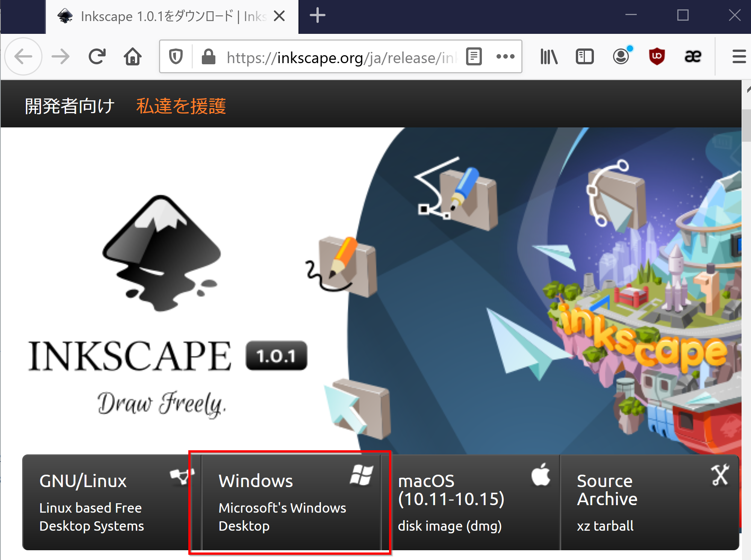
Task: Click the "Microsoft's Windows Desktop" text
Action: [x=282, y=517]
